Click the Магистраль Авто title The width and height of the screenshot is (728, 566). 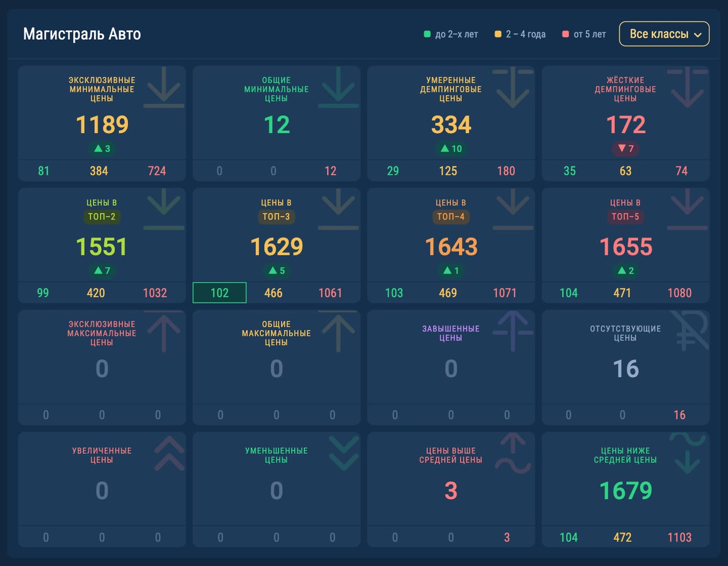click(x=82, y=34)
